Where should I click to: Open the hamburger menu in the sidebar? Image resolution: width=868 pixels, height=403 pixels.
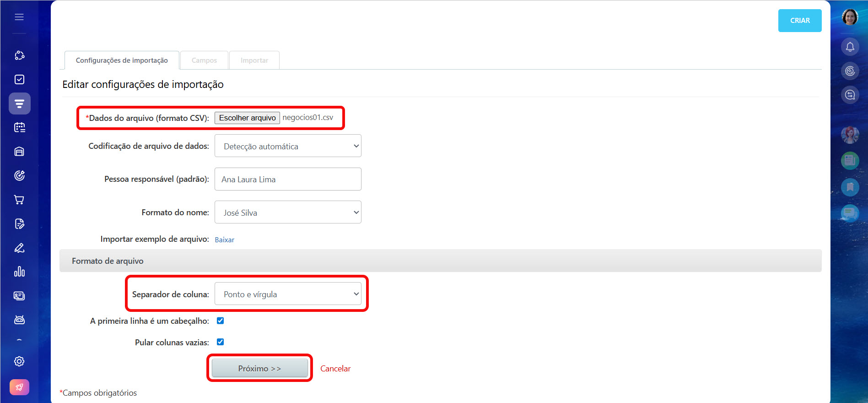pyautogui.click(x=19, y=17)
